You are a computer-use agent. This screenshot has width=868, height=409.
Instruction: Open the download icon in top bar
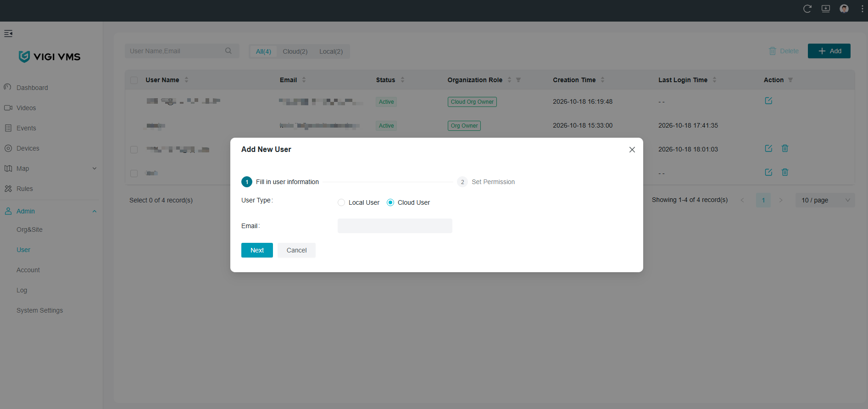(826, 9)
